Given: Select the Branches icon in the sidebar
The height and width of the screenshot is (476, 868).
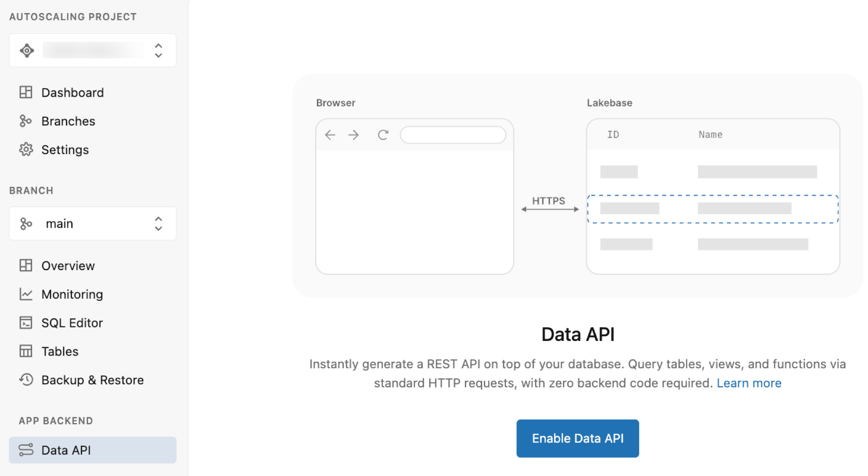Looking at the screenshot, I should 26,121.
